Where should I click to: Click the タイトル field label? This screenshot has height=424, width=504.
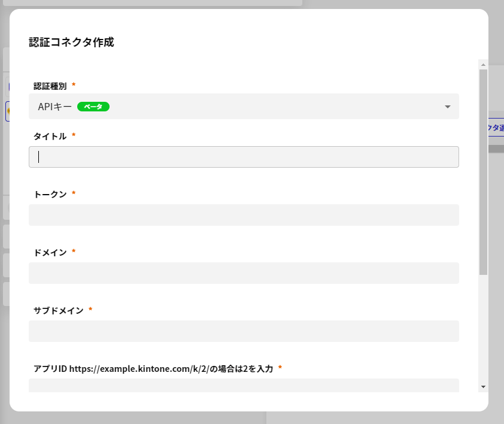coord(50,136)
